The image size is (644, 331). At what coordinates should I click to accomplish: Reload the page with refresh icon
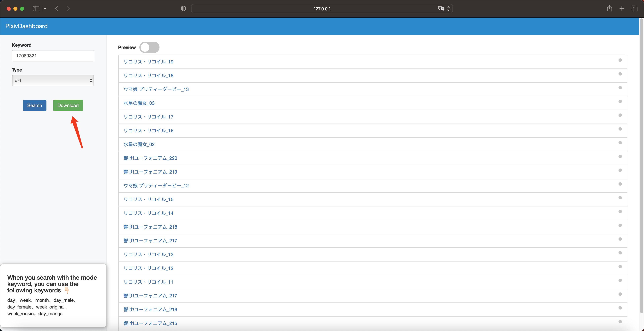449,9
